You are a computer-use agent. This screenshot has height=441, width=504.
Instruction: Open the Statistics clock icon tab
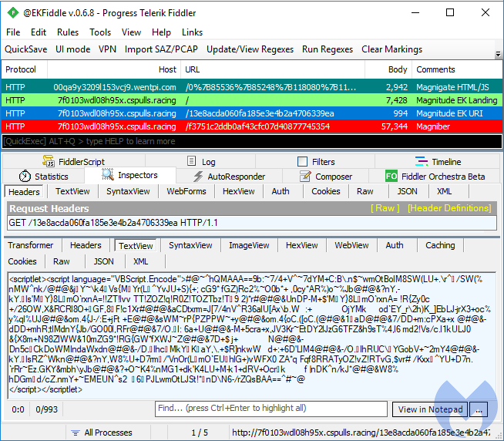25,177
